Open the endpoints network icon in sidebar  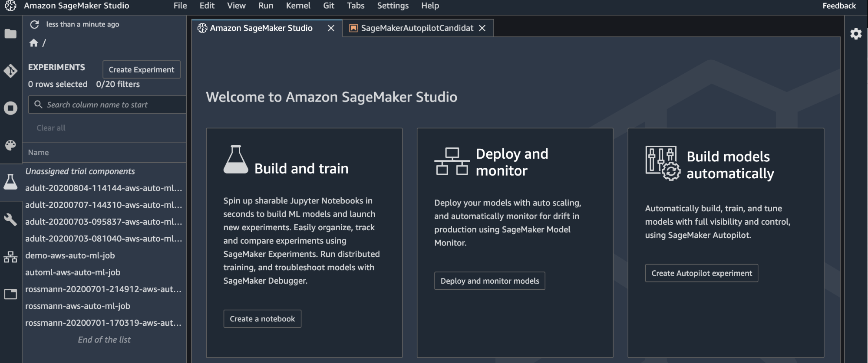(10, 257)
